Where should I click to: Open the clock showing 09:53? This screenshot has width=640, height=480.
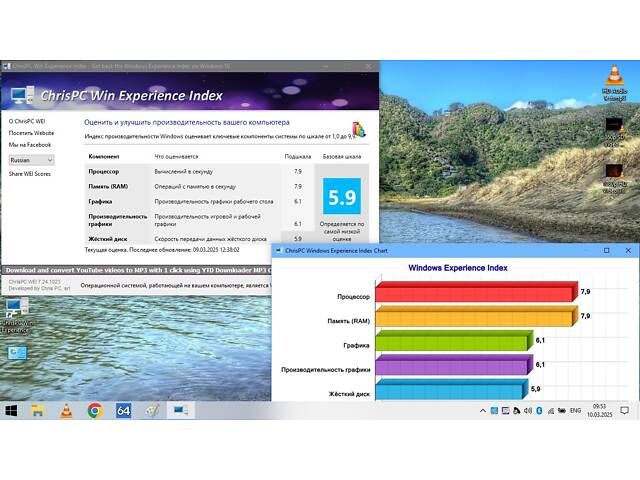point(600,411)
